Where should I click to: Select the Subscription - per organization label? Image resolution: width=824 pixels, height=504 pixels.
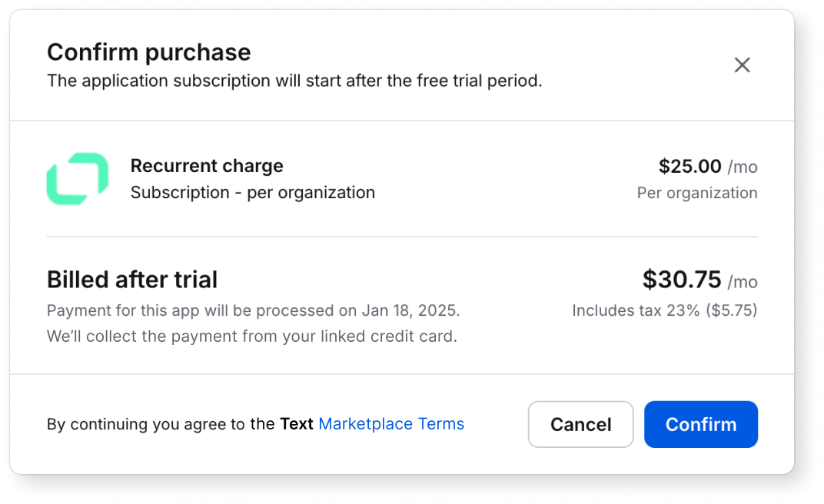point(253,192)
